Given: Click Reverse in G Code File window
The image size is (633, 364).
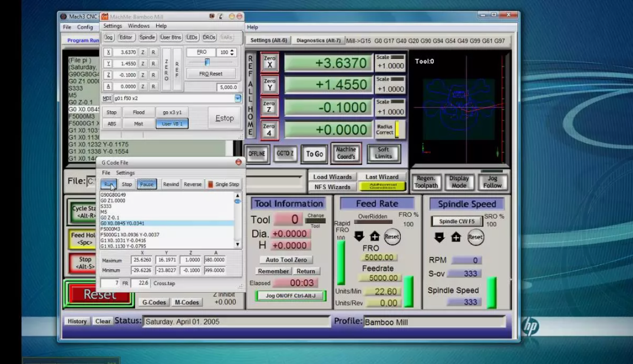Looking at the screenshot, I should (193, 184).
